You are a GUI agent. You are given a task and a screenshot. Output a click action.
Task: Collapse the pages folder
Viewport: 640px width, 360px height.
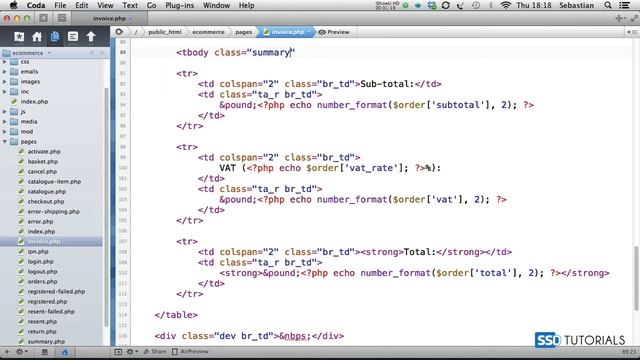click(5, 142)
